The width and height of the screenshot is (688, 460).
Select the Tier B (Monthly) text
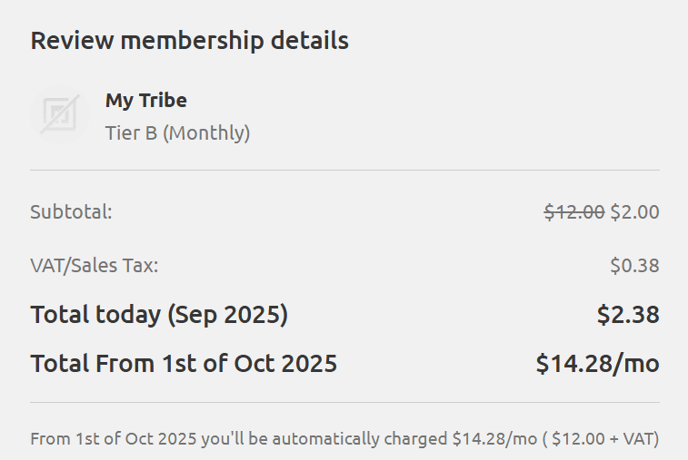click(x=178, y=133)
